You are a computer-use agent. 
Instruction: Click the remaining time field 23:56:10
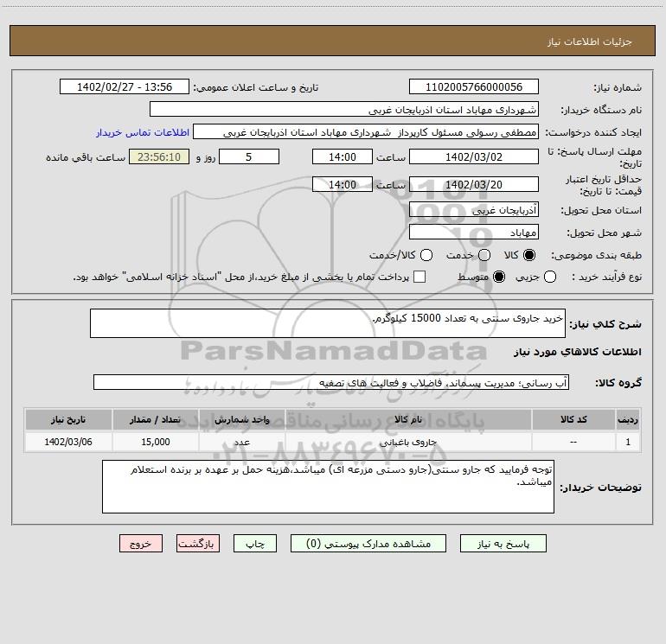pos(159,157)
